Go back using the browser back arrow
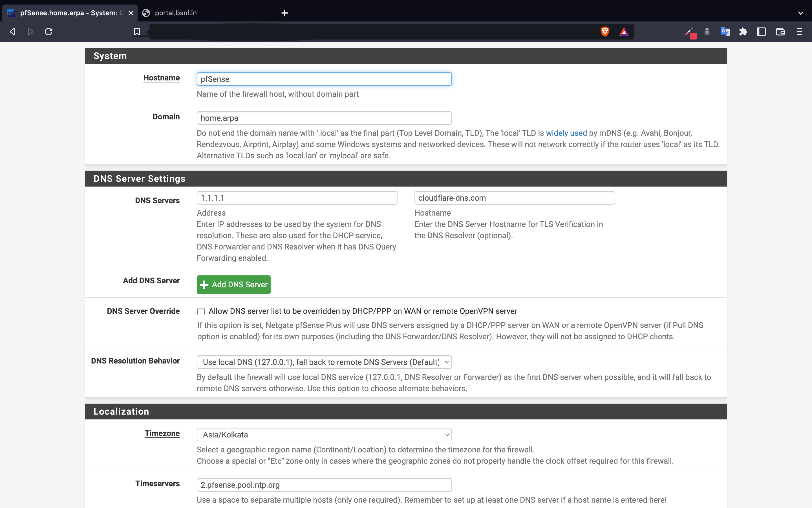Screen dimensions: 812x508 (13, 32)
